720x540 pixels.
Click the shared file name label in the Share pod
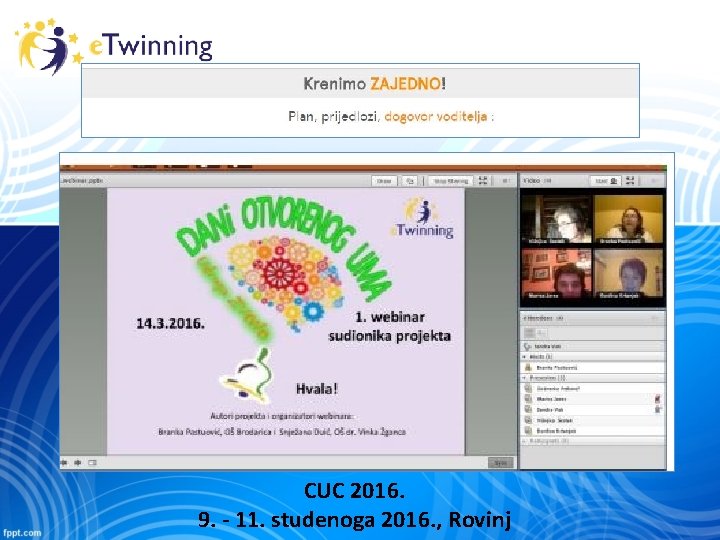click(81, 181)
